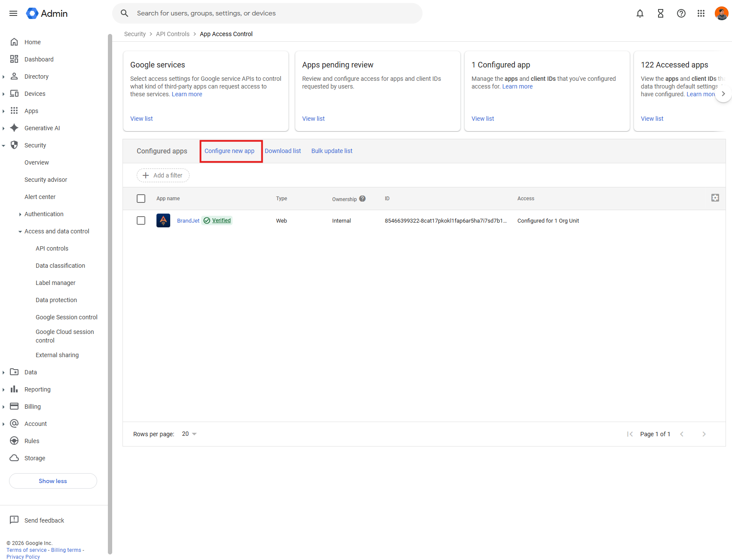732x560 pixels.
Task: Open External sharing in sidebar
Action: pyautogui.click(x=57, y=355)
